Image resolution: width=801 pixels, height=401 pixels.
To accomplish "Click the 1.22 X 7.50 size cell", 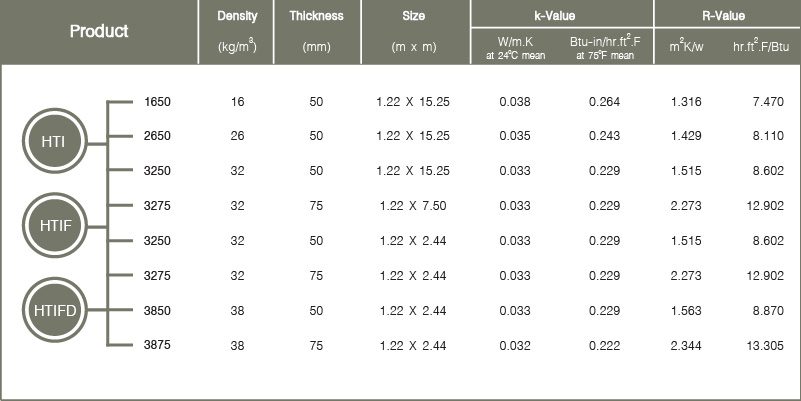I will pos(413,206).
